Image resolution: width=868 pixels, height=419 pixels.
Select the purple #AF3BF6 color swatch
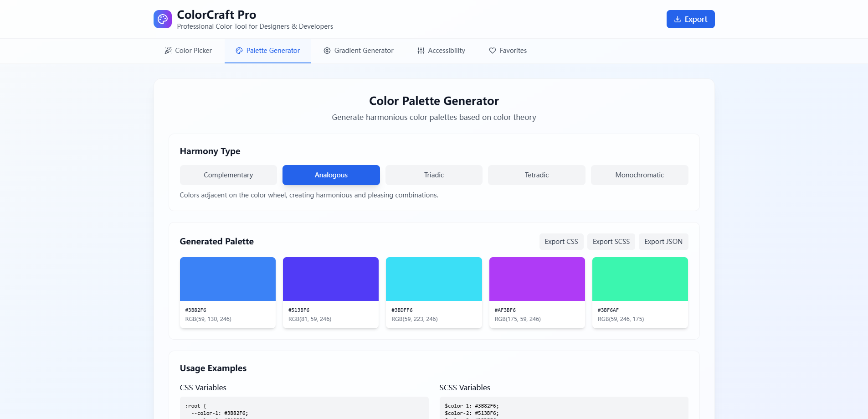click(x=537, y=279)
